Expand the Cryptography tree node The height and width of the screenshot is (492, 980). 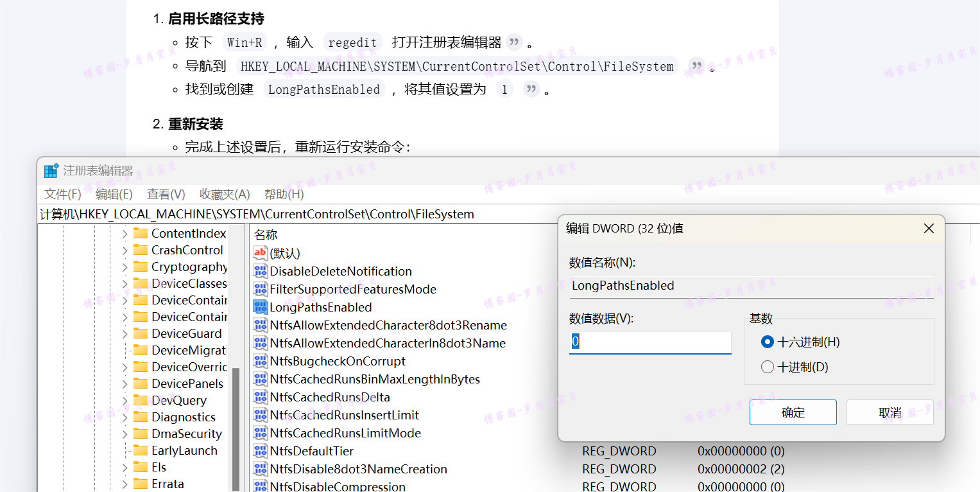click(x=125, y=267)
